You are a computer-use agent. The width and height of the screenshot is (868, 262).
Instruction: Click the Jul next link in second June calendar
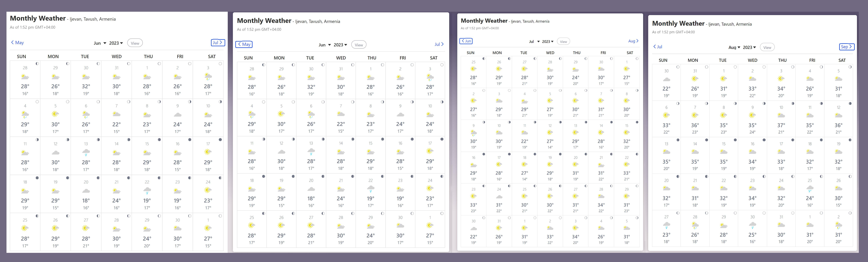click(439, 44)
